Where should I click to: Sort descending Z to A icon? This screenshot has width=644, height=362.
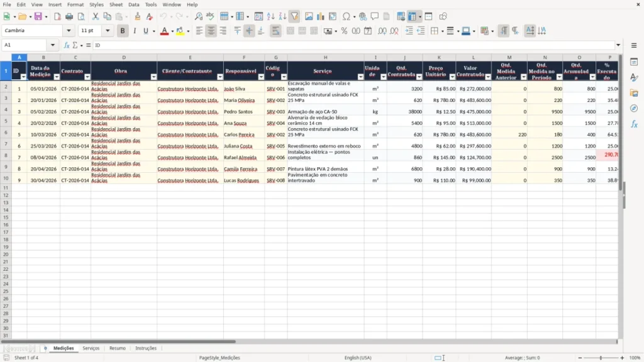point(282,16)
